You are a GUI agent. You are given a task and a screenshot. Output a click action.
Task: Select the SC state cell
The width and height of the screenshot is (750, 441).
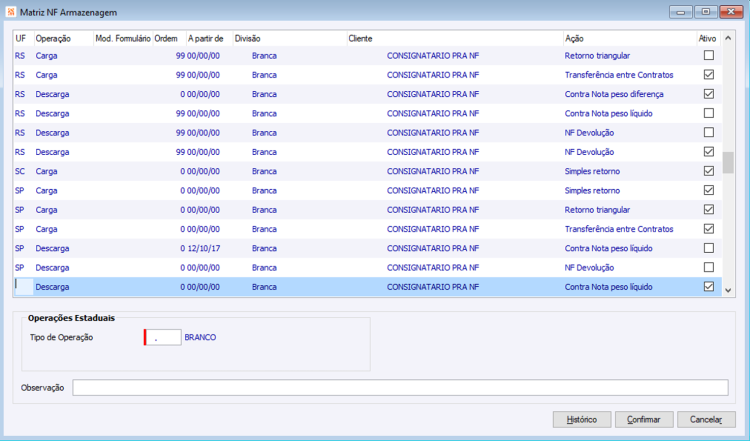pos(20,171)
